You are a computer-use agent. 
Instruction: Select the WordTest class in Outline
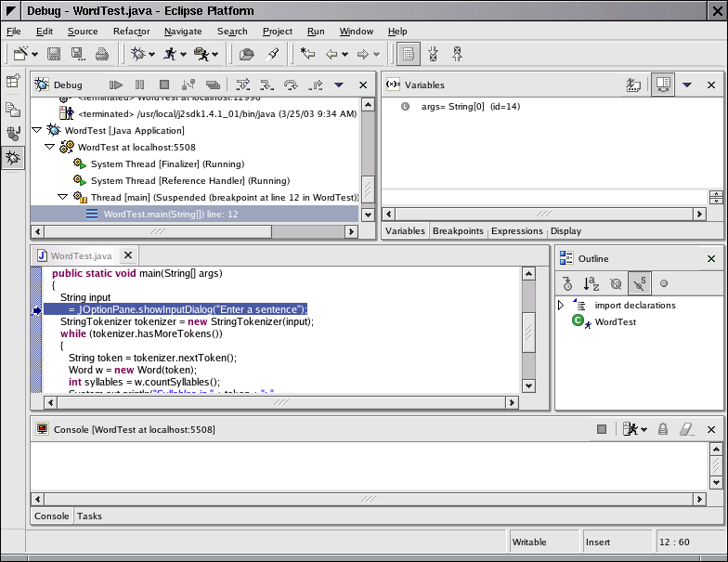615,322
